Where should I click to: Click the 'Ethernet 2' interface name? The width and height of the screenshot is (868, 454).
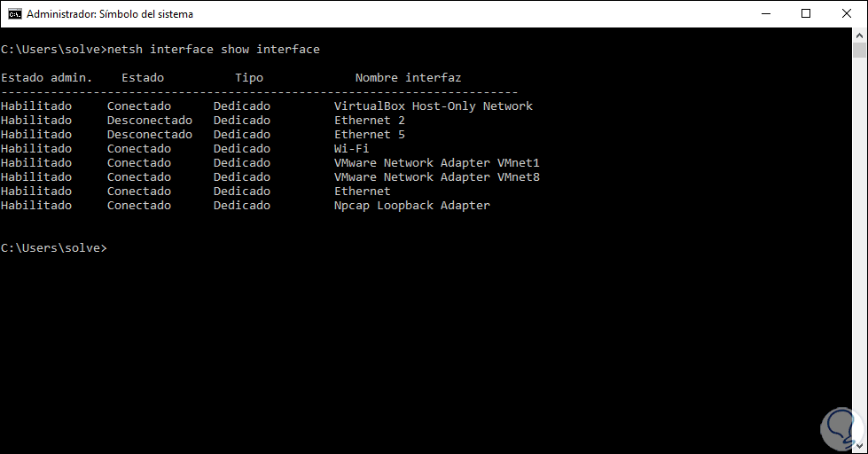click(369, 121)
